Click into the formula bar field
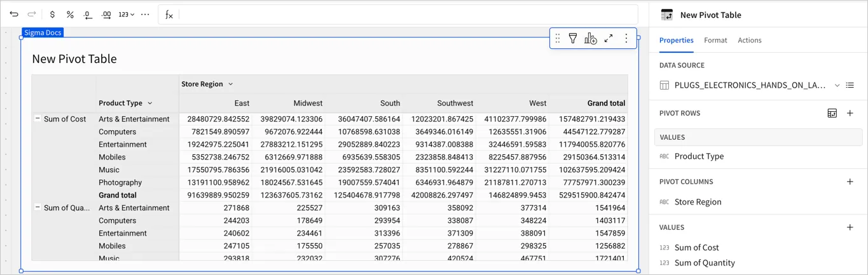 [407, 14]
